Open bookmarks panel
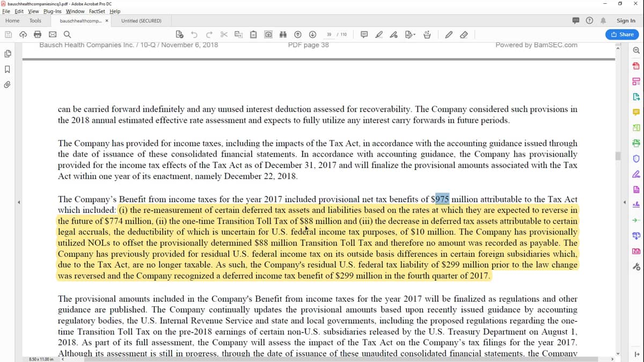Image resolution: width=644 pixels, height=362 pixels. [x=8, y=69]
